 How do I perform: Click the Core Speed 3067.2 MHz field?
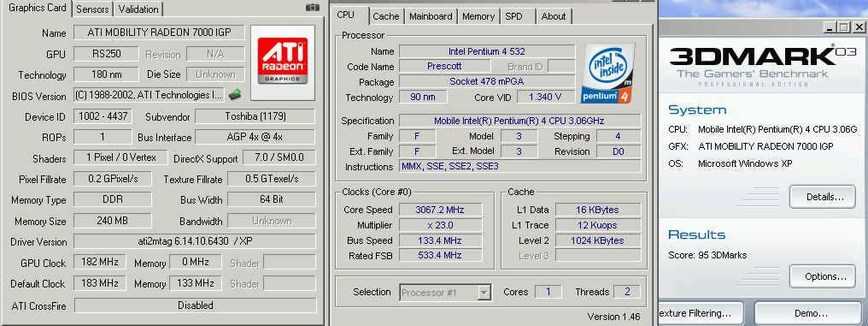(440, 210)
